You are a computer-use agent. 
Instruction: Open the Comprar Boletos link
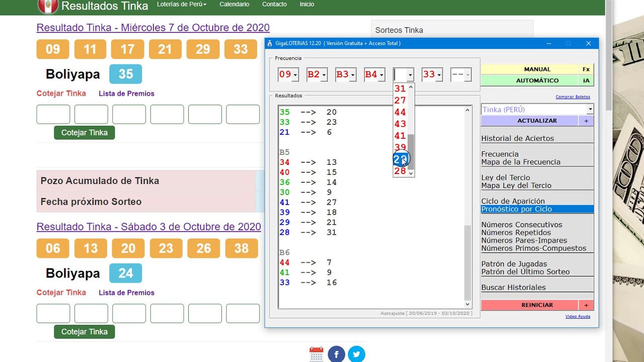(x=573, y=97)
